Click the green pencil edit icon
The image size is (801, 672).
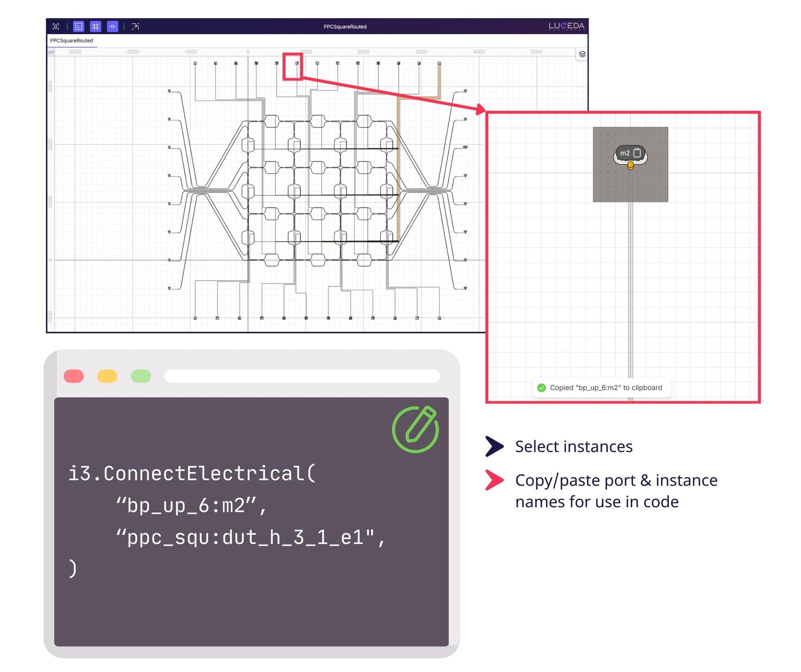point(415,429)
